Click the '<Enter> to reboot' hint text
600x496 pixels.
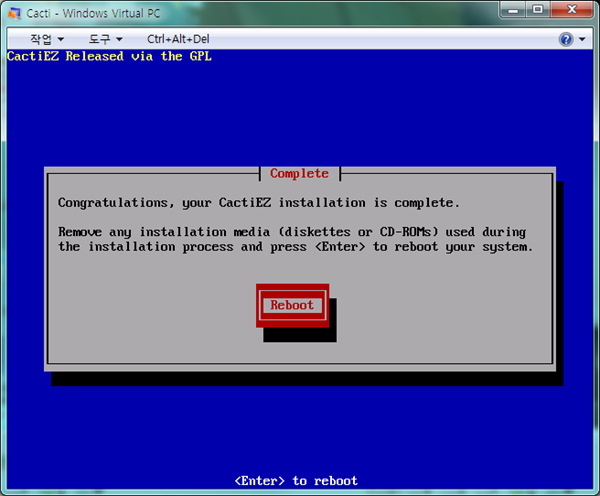296,481
